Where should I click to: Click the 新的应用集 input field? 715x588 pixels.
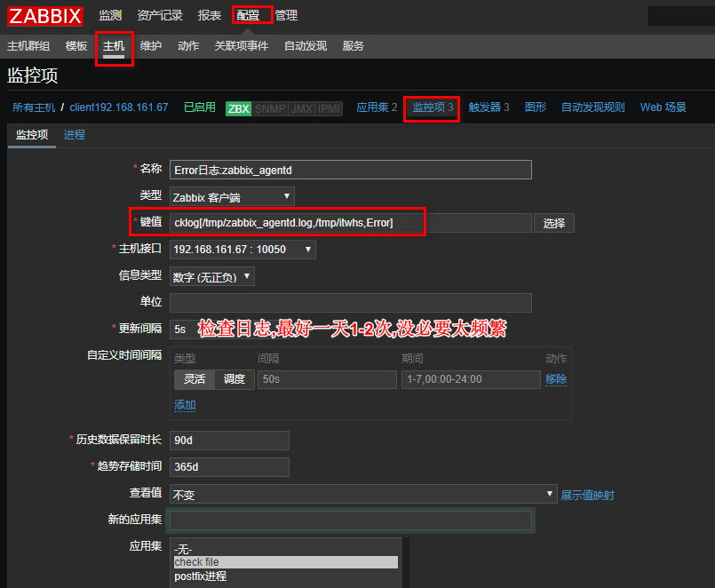(350, 520)
